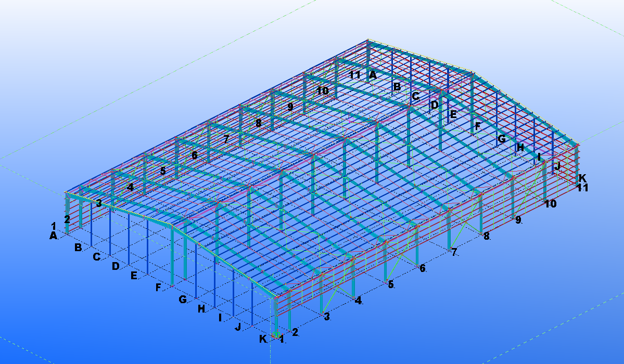Click grid label D on the axis 1 gable end

[x=116, y=266]
